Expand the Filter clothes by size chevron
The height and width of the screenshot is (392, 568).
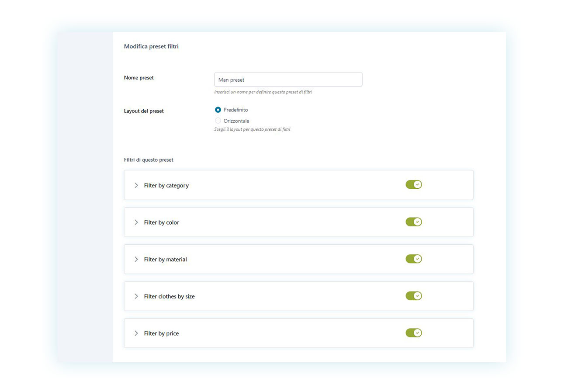136,296
